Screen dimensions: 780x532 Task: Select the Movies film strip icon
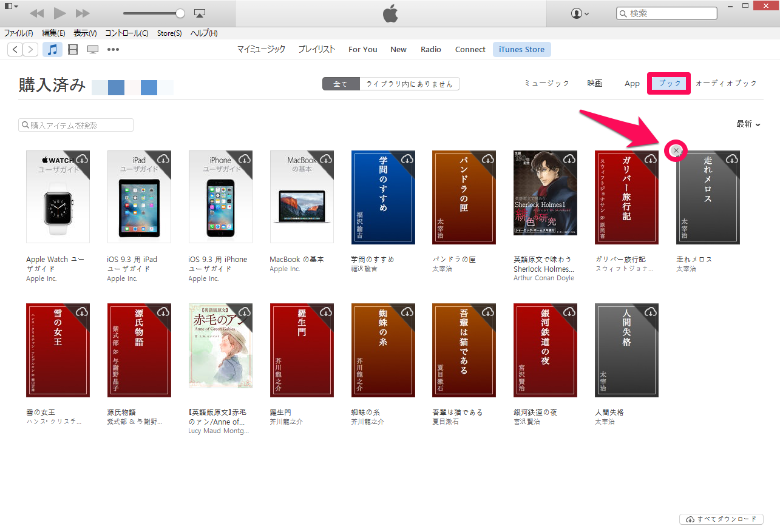tap(73, 50)
